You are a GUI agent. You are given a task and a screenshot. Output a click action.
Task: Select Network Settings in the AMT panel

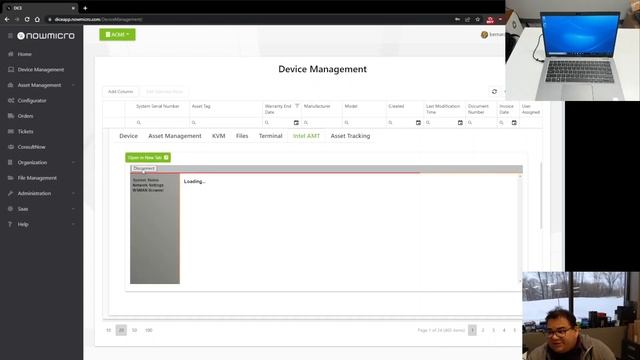[148, 185]
